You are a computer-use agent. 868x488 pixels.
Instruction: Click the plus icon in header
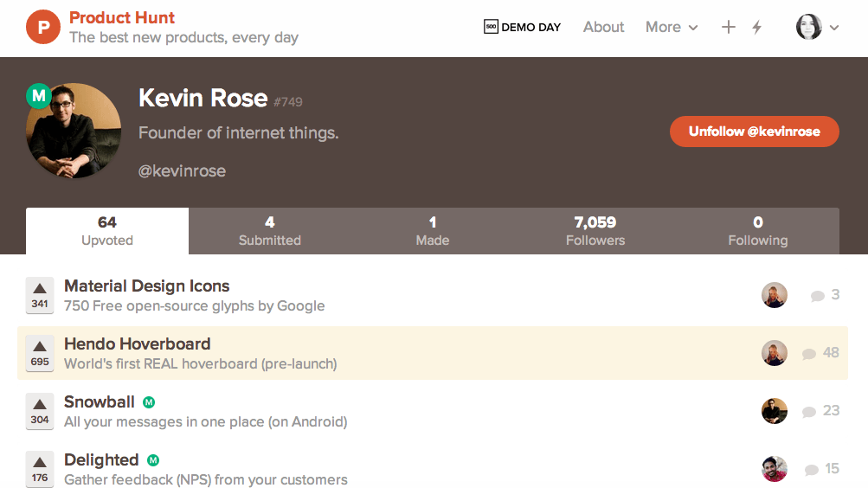point(729,28)
